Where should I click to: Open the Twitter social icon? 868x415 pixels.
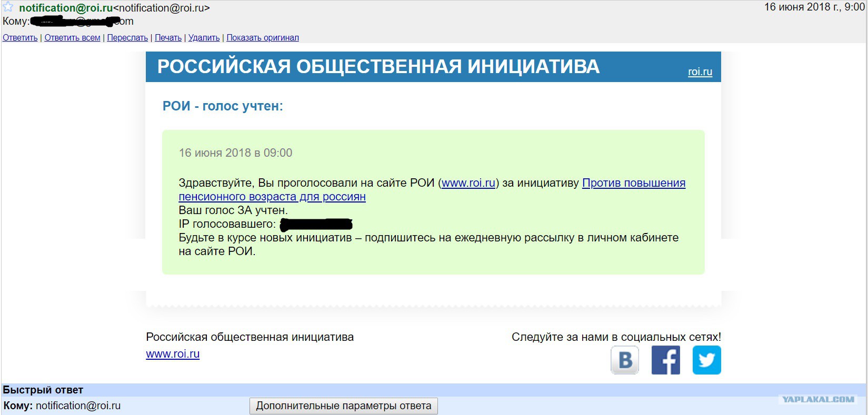pyautogui.click(x=707, y=360)
